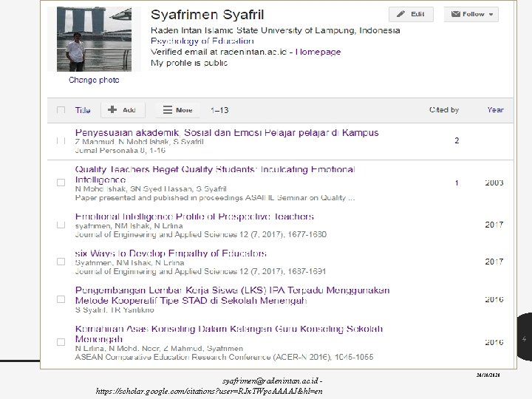This screenshot has width=532, height=399.
Task: Open Six Ways to Develop Empathy of Educators
Action: (x=171, y=253)
